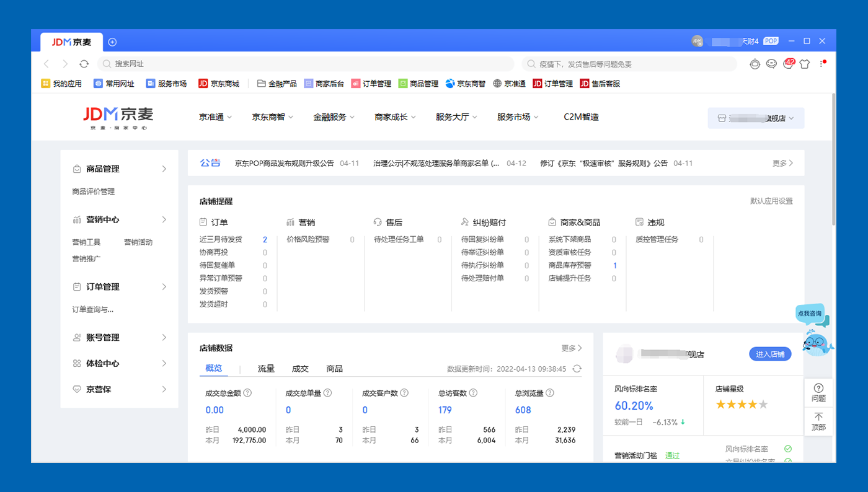Select the JDM京麦 browser tab
The image size is (868, 492).
tap(72, 42)
